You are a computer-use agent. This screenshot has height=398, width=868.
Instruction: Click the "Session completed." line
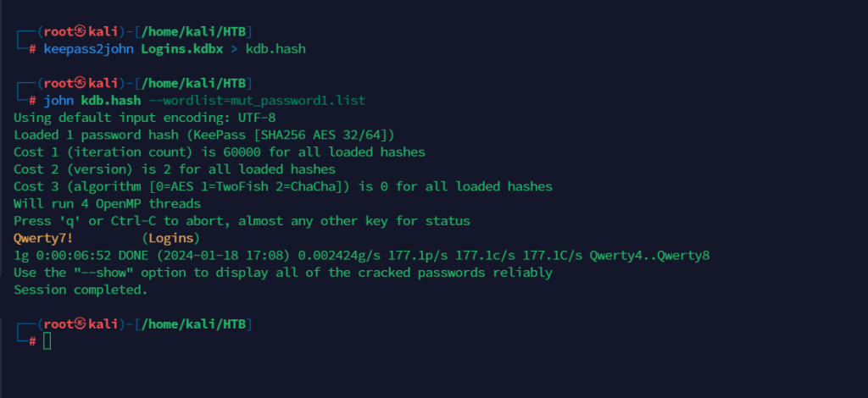81,290
